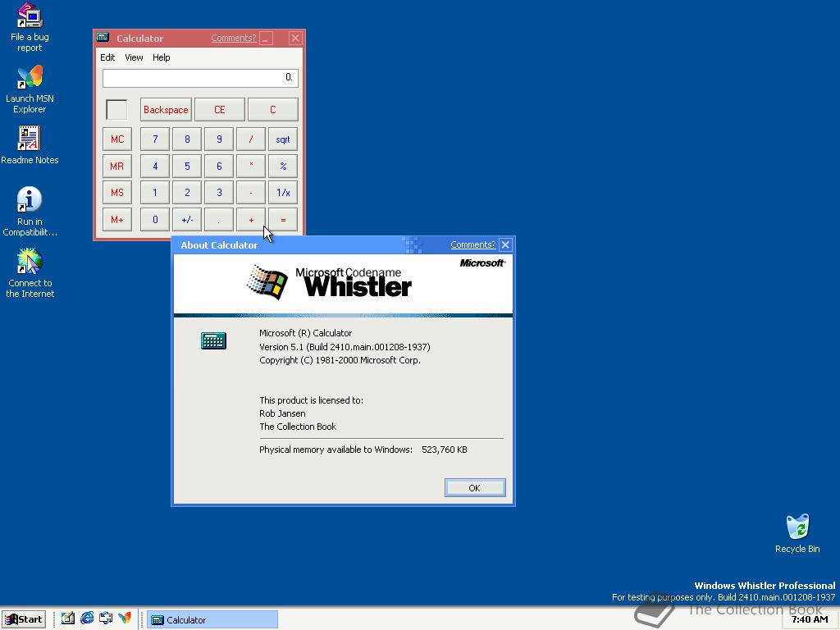Image resolution: width=840 pixels, height=630 pixels.
Task: Click digit 5 on the Calculator
Action: 187,166
